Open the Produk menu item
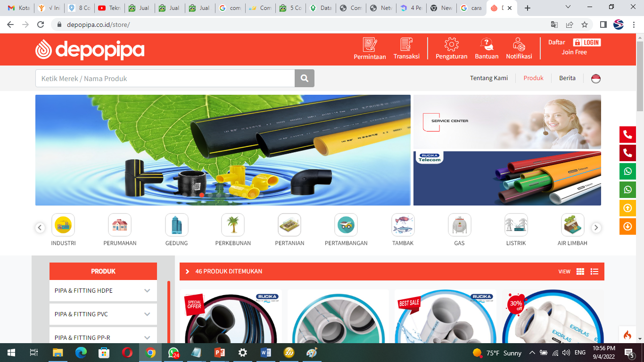 (x=534, y=78)
